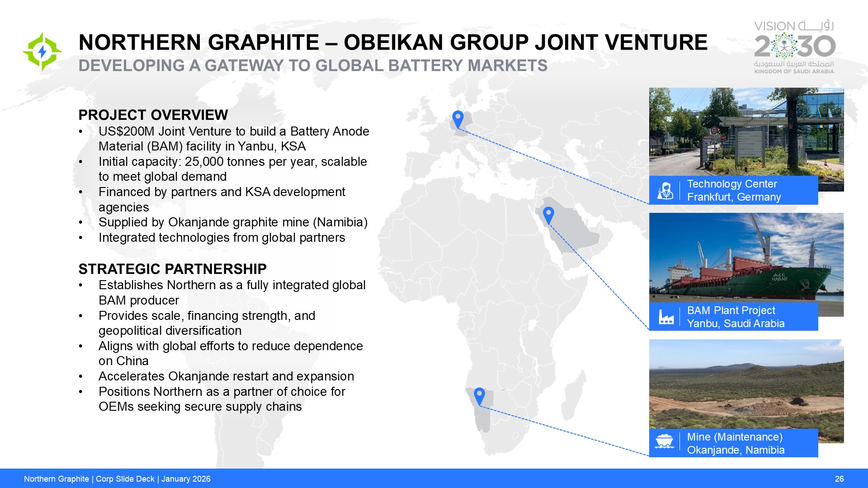868x488 pixels.
Task: Click the Frankfurt technology center photo
Action: (x=746, y=132)
